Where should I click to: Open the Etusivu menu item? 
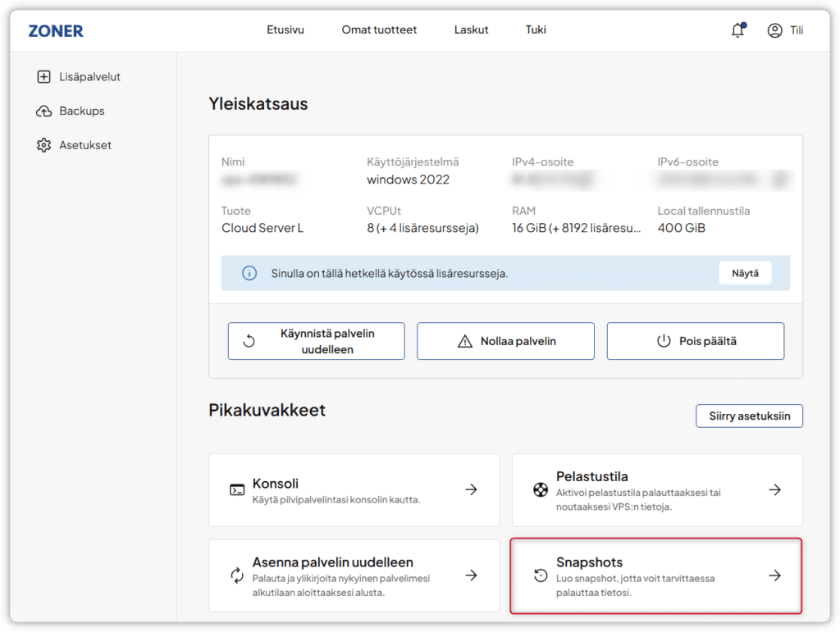[x=285, y=30]
